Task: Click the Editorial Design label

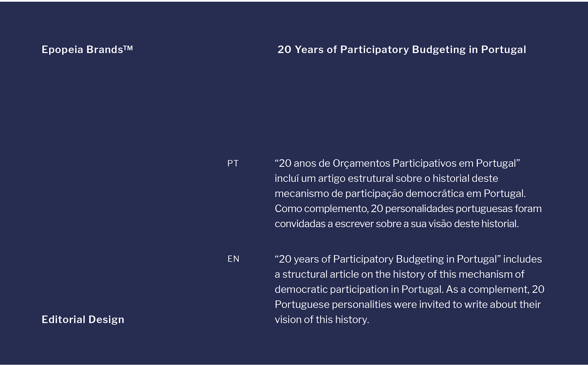Action: point(83,319)
